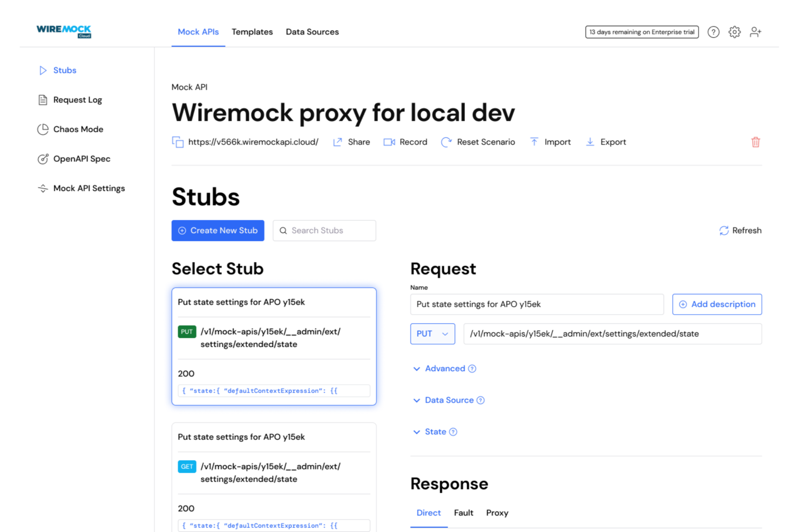Switch to the Templates tab
Image resolution: width=799 pixels, height=532 pixels.
coord(252,32)
